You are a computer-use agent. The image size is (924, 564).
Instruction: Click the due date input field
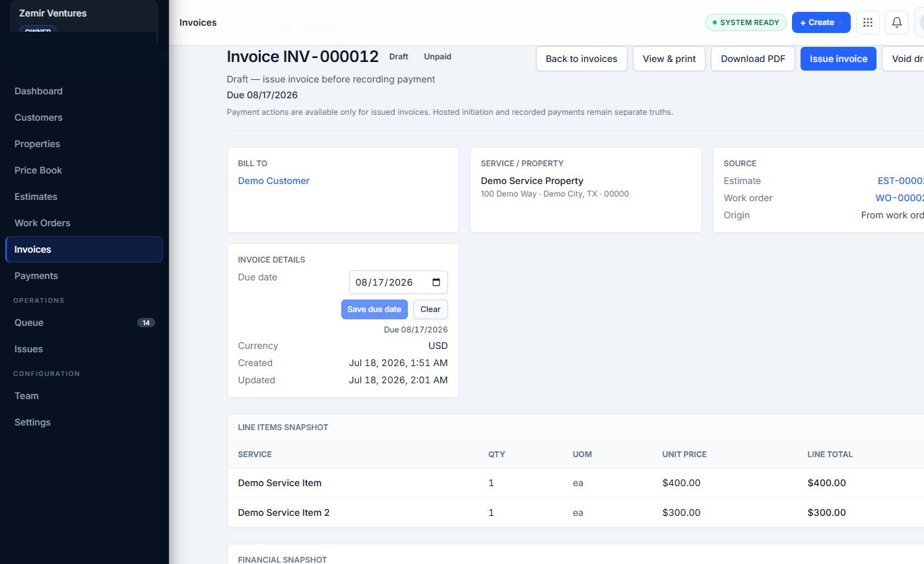point(399,282)
